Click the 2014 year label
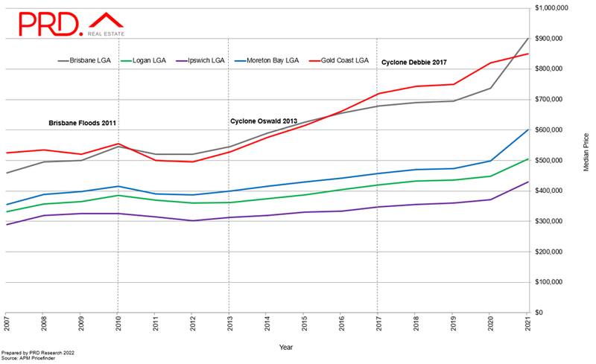 (267, 323)
